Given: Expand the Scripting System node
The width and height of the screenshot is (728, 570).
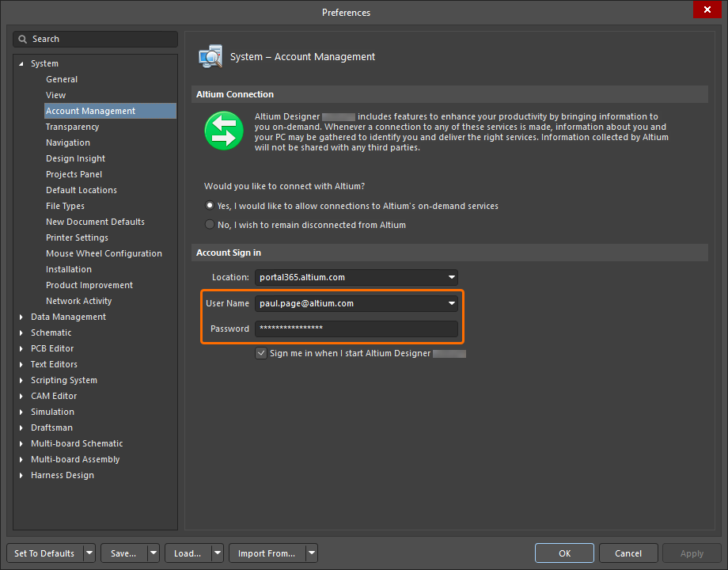Looking at the screenshot, I should pos(21,380).
